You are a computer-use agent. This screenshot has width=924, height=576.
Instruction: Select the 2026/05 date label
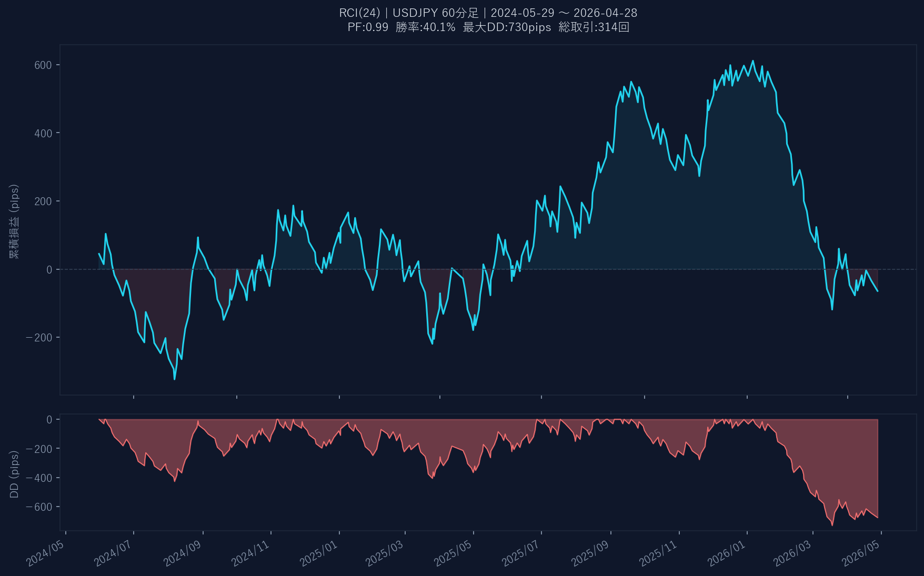coord(861,553)
